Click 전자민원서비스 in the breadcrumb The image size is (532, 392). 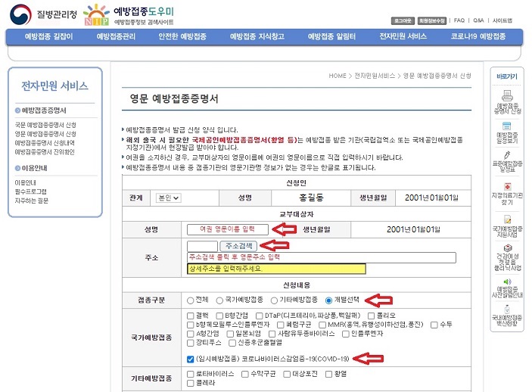click(375, 76)
